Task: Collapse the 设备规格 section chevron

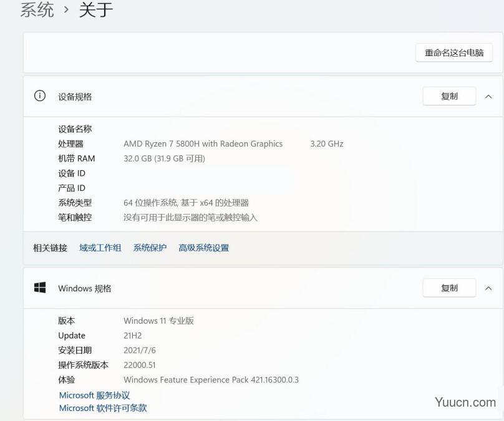Action: (x=488, y=97)
